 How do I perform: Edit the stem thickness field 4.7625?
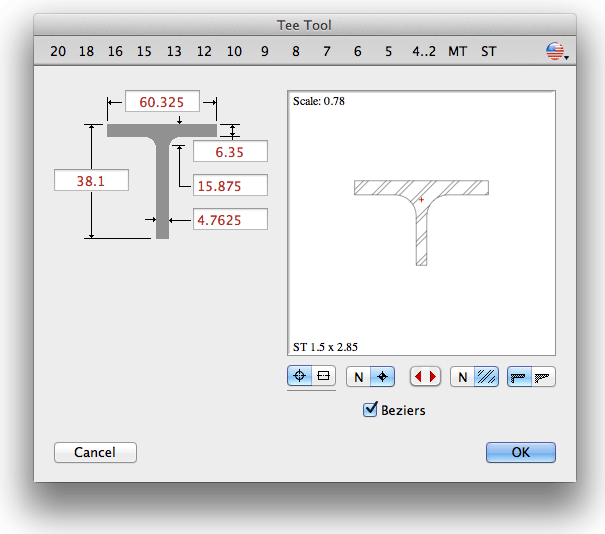[230, 219]
